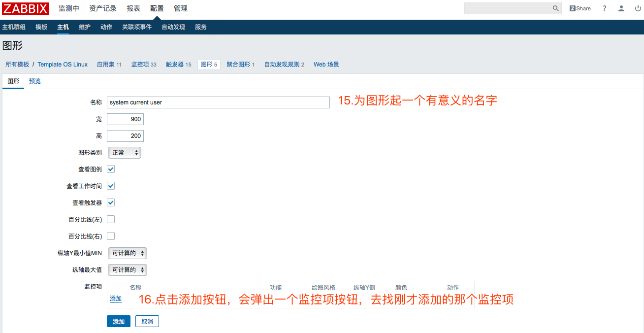Screen dimensions: 644x333
Task: Go to 主机群组 submenu
Action: click(x=14, y=27)
